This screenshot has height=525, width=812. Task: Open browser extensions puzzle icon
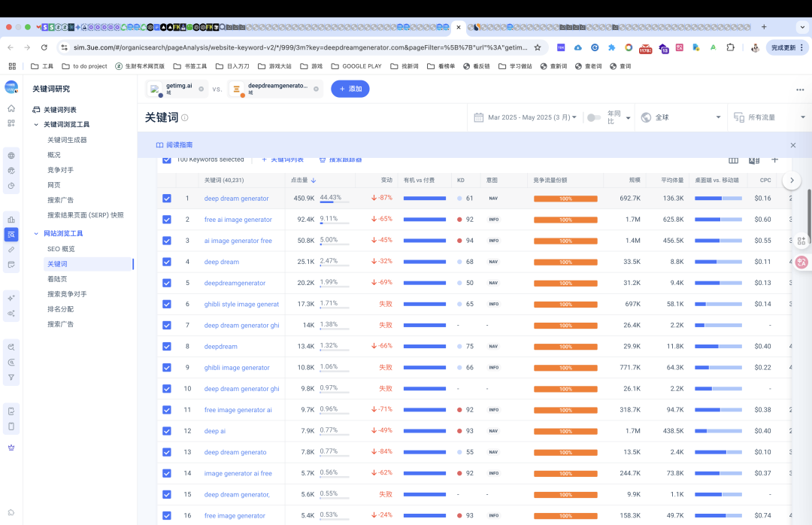[730, 47]
